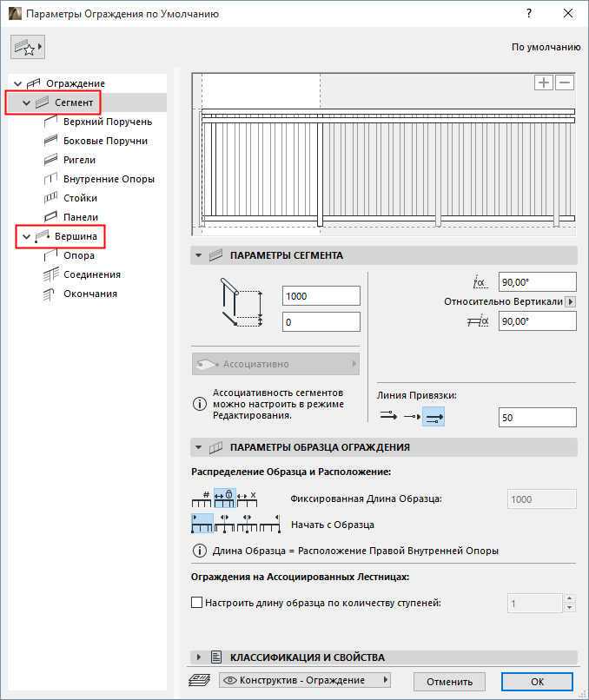Select center pattern alignment icon
The height and width of the screenshot is (700, 589).
tap(225, 523)
